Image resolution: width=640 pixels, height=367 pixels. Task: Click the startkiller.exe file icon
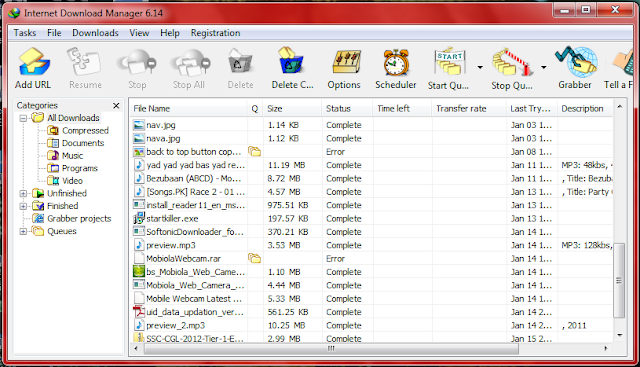click(x=139, y=219)
